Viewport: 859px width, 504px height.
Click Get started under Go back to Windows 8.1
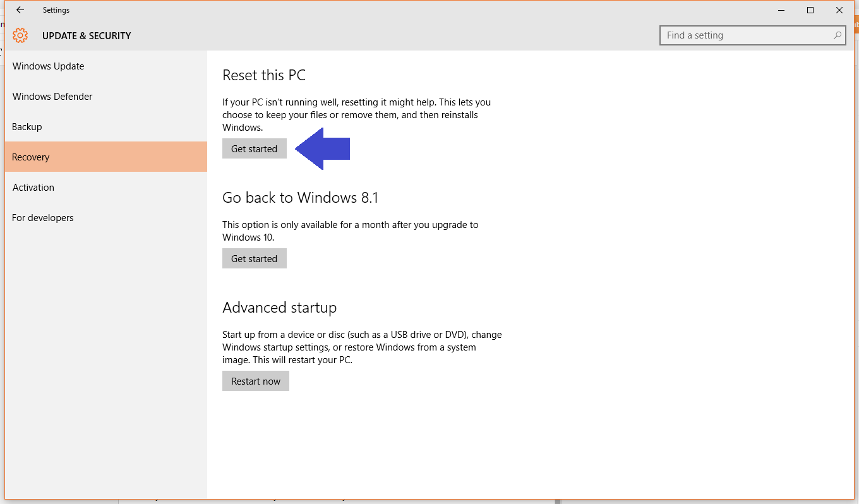point(255,258)
